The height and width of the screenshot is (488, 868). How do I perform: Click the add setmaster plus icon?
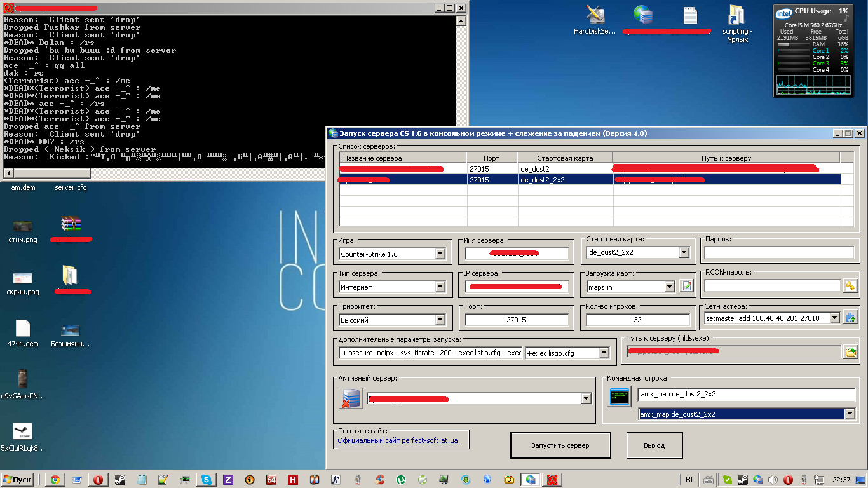[850, 318]
